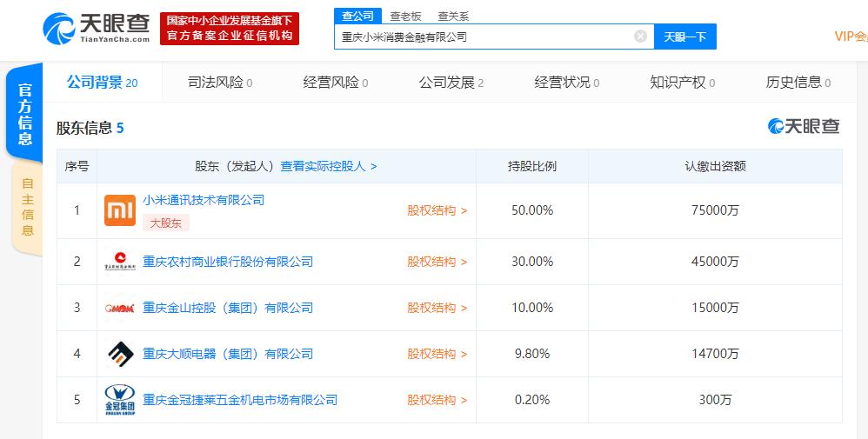Click the 30.00% shareholding cell
The width and height of the screenshot is (868, 439).
532,262
